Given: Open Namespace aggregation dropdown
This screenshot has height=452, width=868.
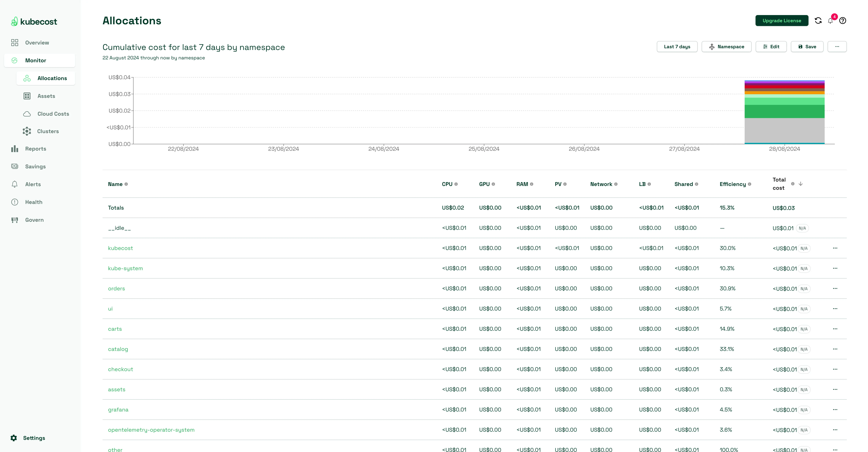Looking at the screenshot, I should 726,47.
